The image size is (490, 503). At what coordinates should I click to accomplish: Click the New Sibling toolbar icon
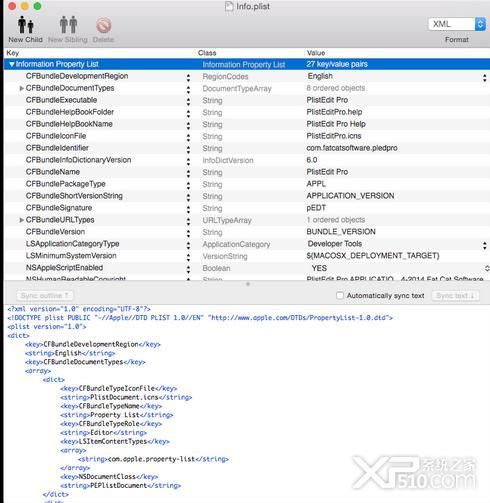(x=68, y=25)
